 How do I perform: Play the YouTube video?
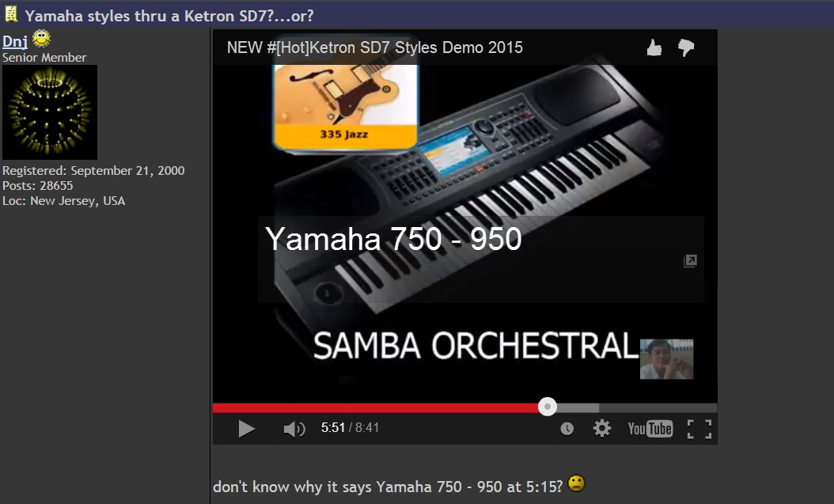(x=246, y=429)
